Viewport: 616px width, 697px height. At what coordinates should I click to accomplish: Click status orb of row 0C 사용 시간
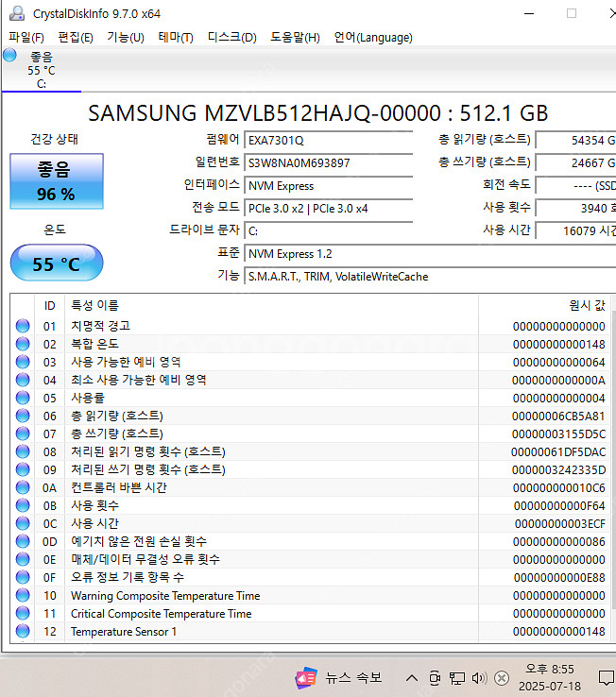tap(23, 523)
